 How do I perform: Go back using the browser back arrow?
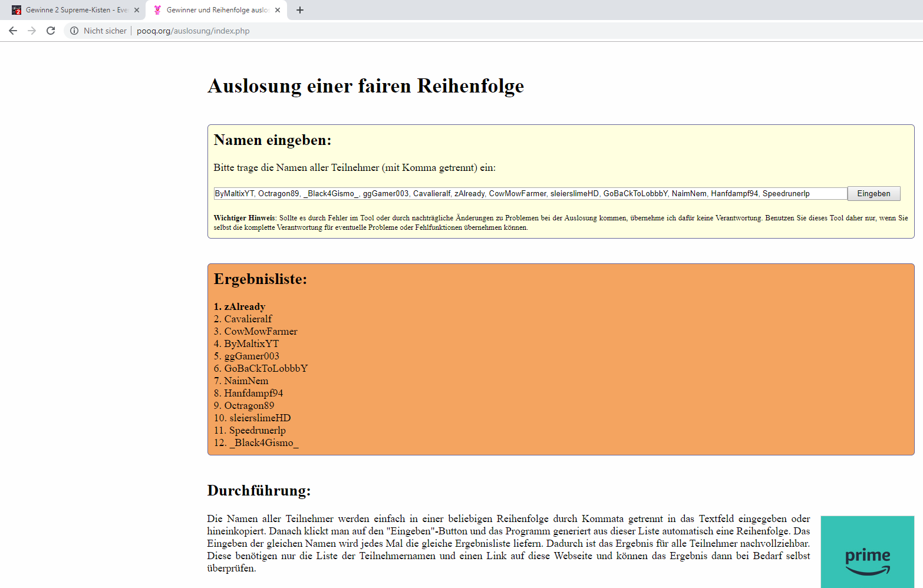click(13, 31)
